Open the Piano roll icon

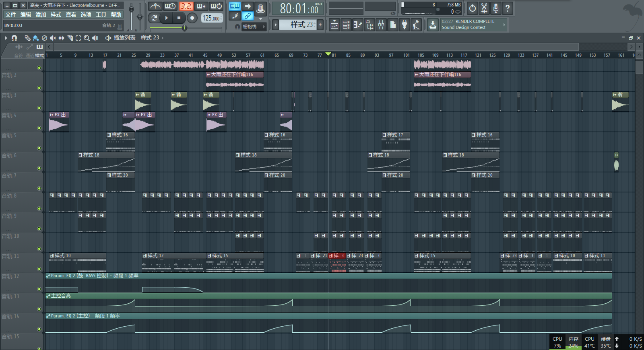coord(357,25)
